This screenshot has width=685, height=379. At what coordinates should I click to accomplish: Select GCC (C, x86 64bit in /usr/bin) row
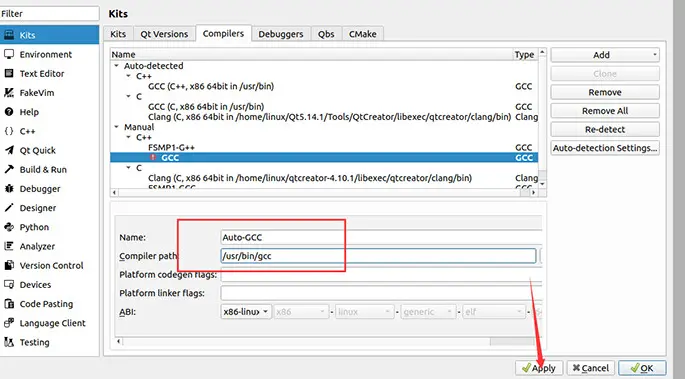pyautogui.click(x=324, y=107)
